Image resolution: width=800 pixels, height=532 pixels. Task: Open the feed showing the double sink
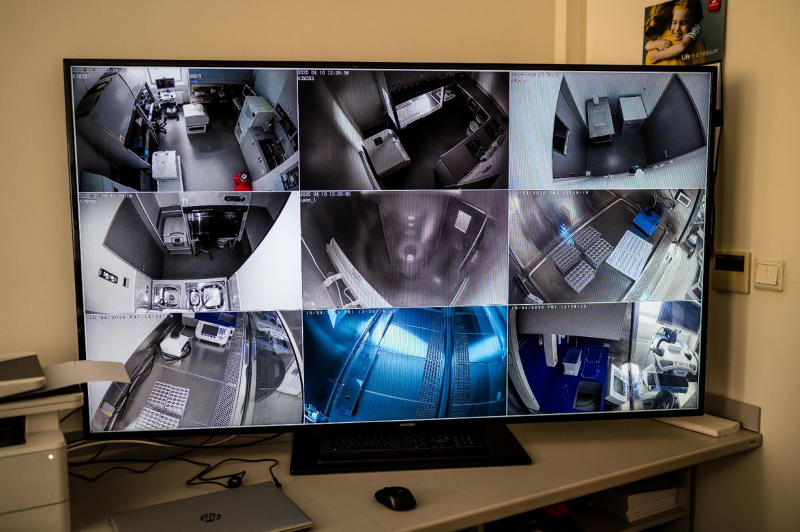190,252
